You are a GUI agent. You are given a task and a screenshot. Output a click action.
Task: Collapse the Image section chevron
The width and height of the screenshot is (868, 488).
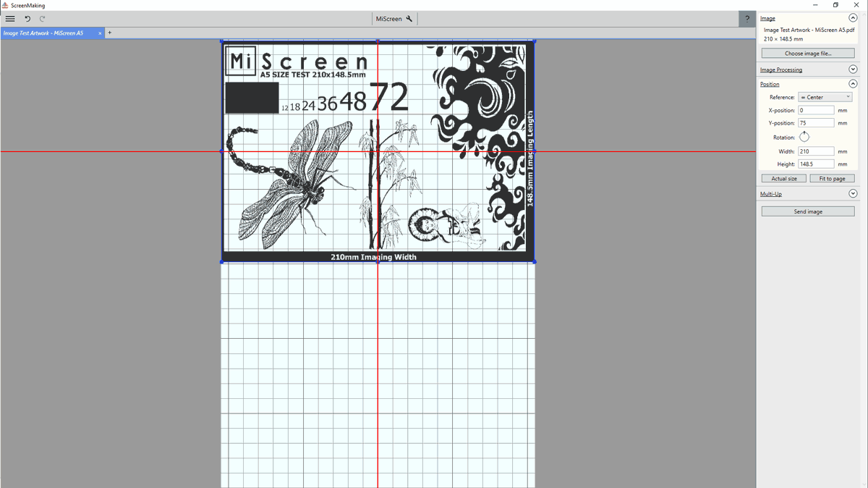(853, 18)
